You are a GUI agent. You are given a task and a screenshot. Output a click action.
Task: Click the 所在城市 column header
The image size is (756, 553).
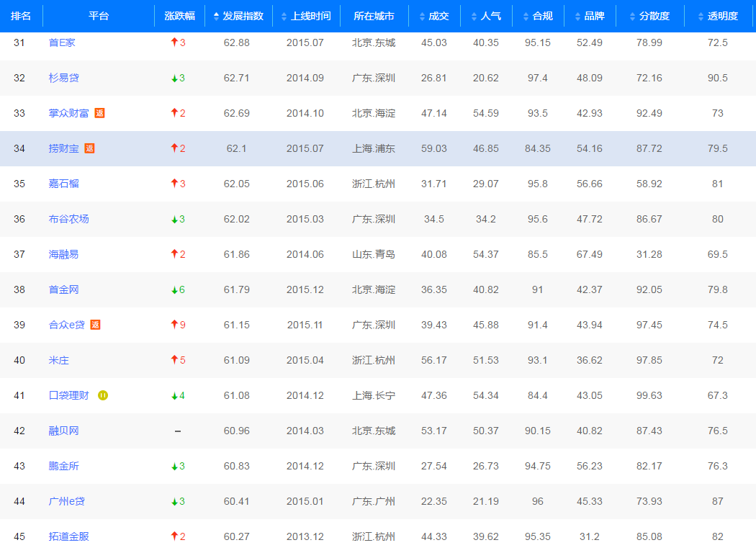(374, 16)
